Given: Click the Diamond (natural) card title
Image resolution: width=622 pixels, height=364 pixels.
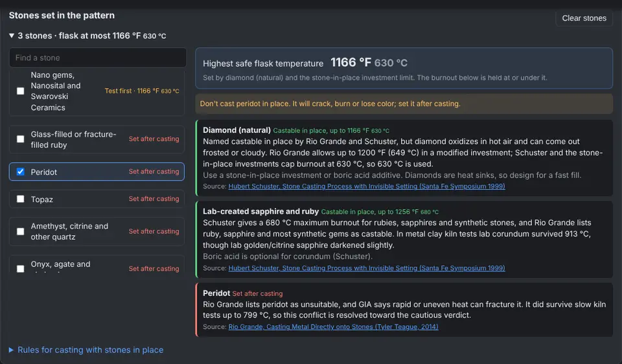Looking at the screenshot, I should (x=237, y=130).
